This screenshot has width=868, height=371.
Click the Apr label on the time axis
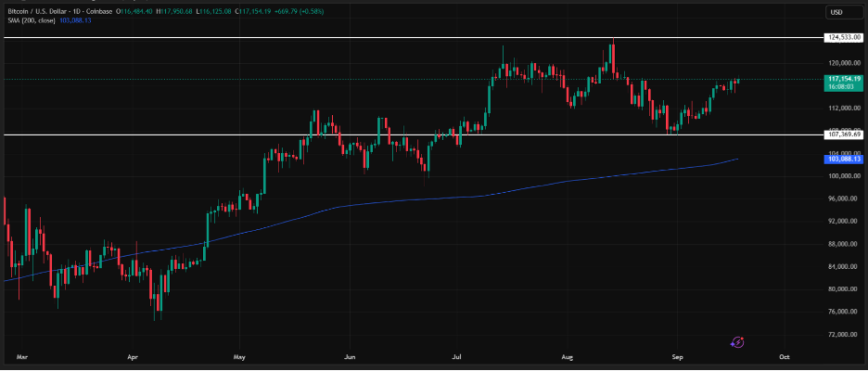[133, 356]
